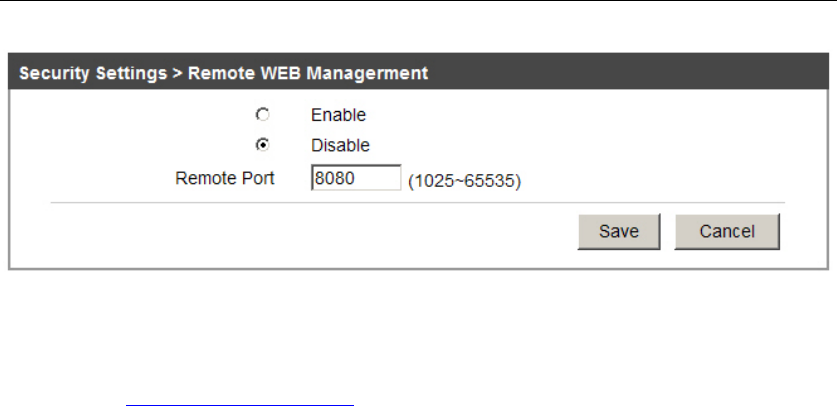Viewport: 837px width, 406px height.
Task: Cancel the remote management changes
Action: (726, 231)
